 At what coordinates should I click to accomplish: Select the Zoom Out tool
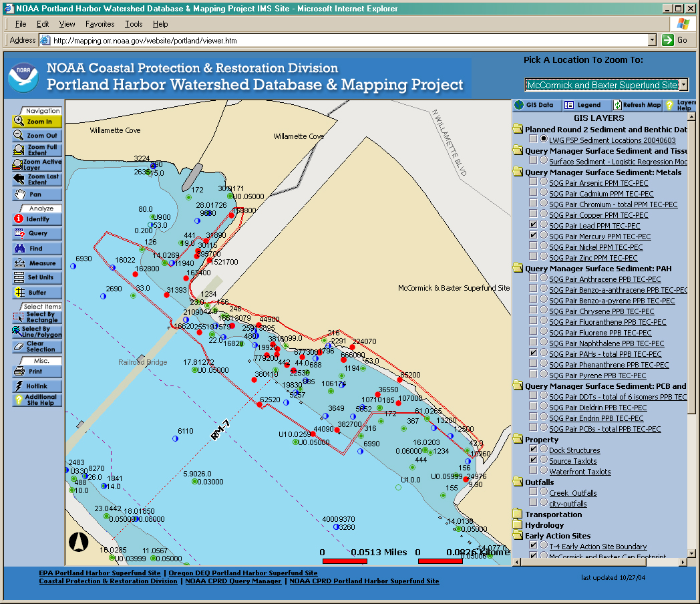[x=37, y=135]
